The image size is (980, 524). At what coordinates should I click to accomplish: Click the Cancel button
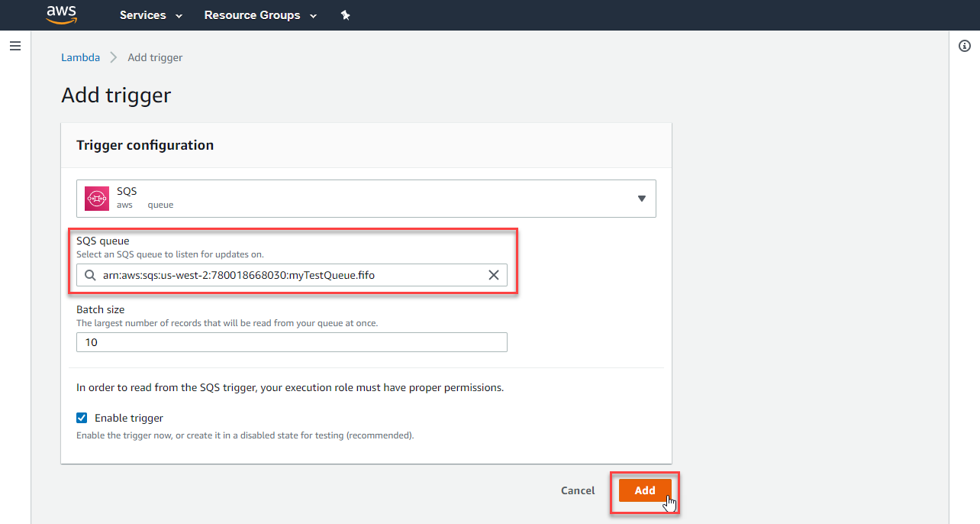(578, 490)
